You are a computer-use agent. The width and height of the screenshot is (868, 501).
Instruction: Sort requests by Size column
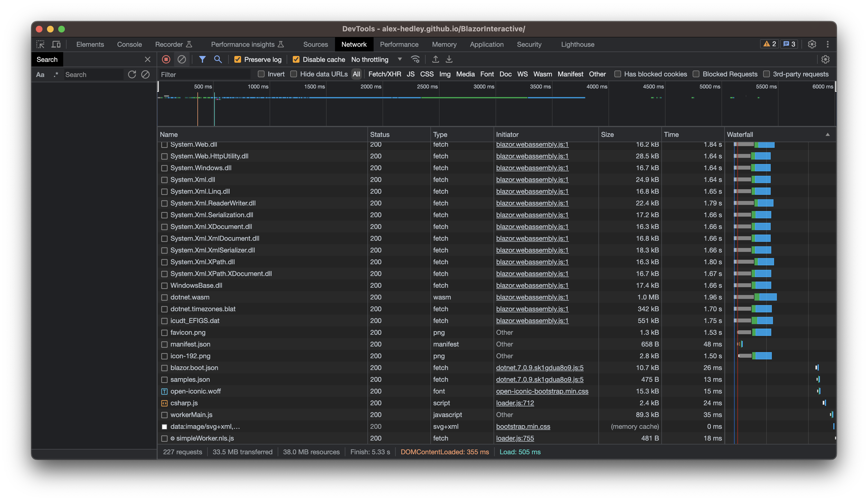coord(630,135)
